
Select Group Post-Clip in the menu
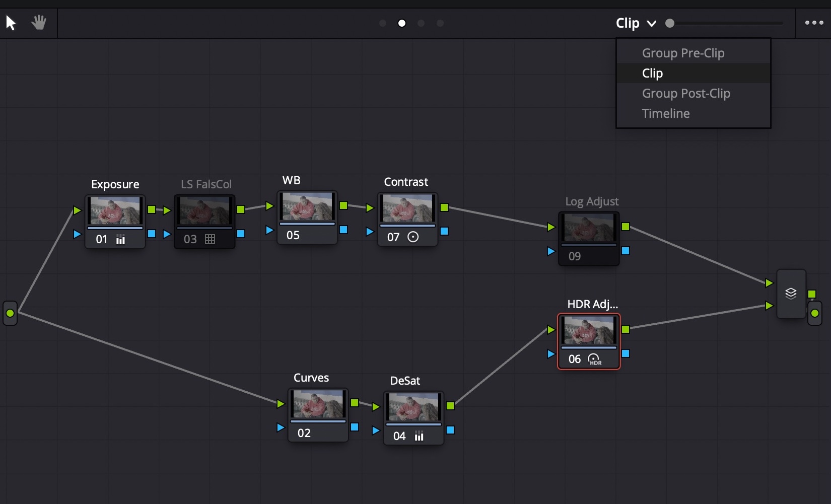click(x=685, y=93)
